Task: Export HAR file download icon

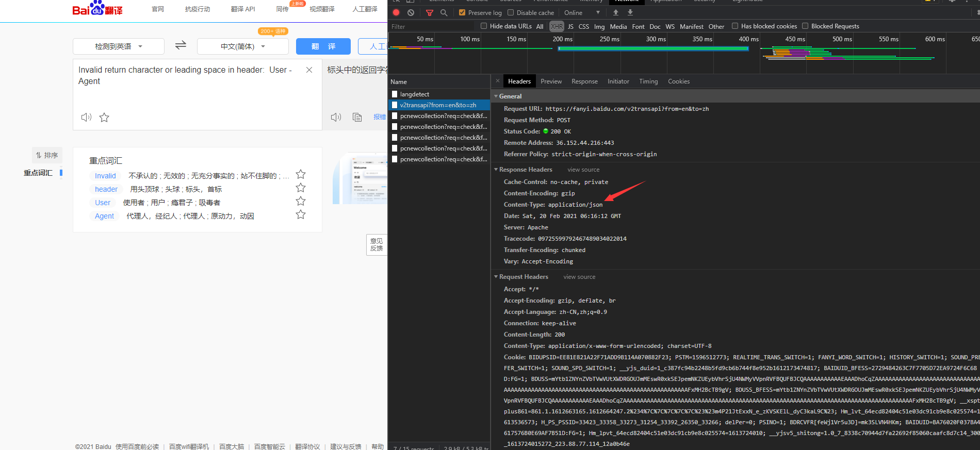Action: point(630,12)
